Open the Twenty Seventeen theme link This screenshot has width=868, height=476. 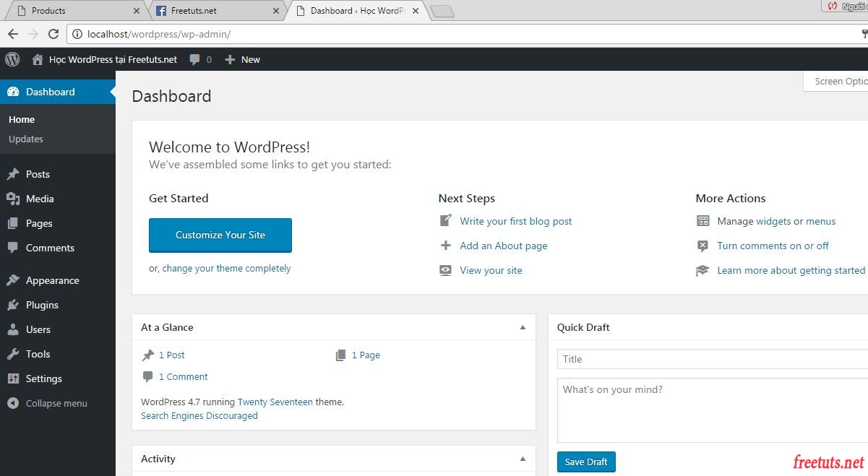click(x=275, y=402)
